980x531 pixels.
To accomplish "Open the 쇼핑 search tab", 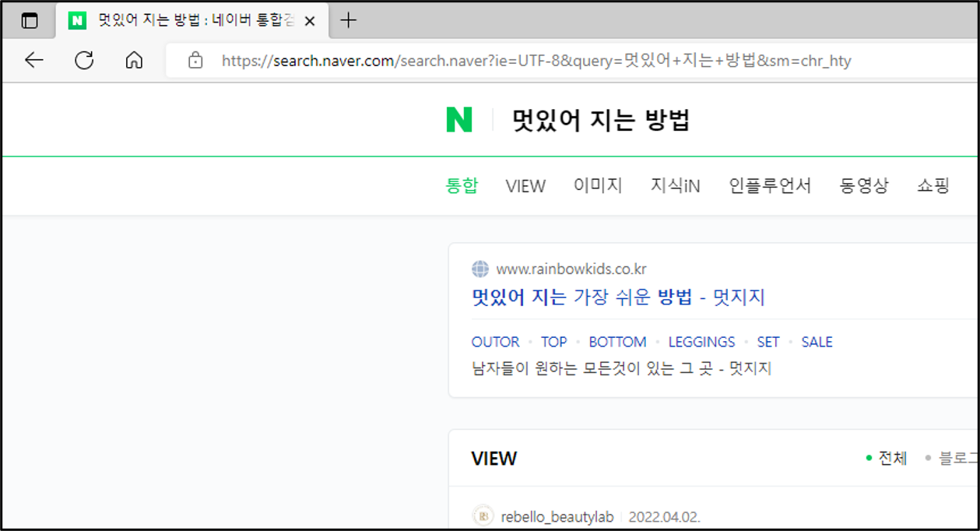I will 933,185.
